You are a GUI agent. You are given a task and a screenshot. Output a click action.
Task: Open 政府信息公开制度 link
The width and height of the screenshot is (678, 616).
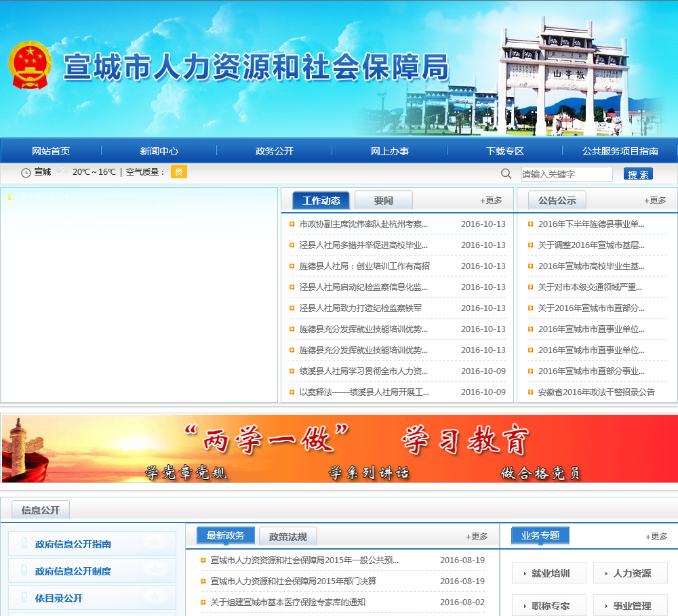(x=73, y=571)
